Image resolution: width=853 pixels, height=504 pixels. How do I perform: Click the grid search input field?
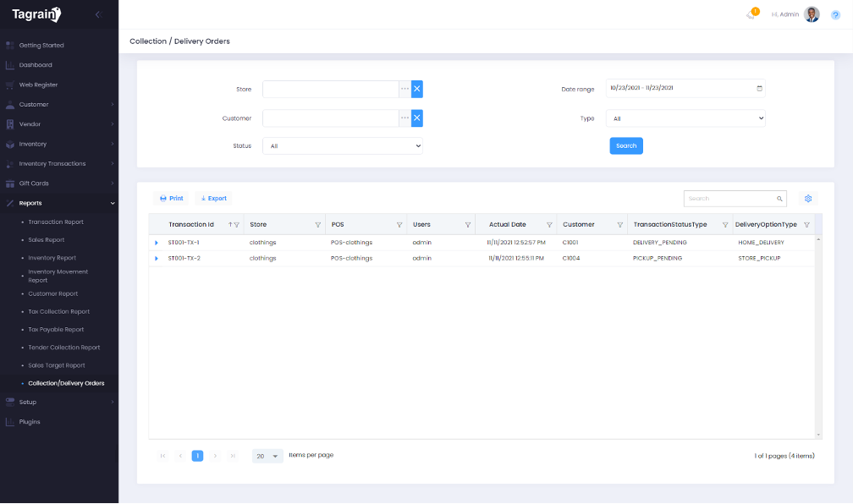pos(730,199)
